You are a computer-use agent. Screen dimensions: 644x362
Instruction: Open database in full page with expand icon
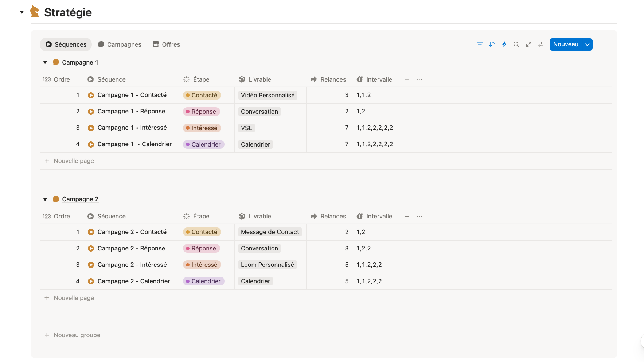tap(528, 44)
